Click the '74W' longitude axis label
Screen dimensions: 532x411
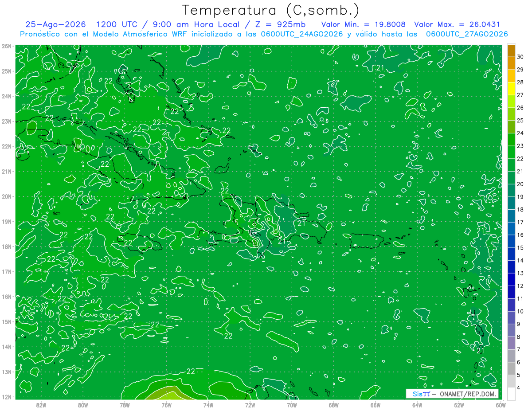point(208,404)
